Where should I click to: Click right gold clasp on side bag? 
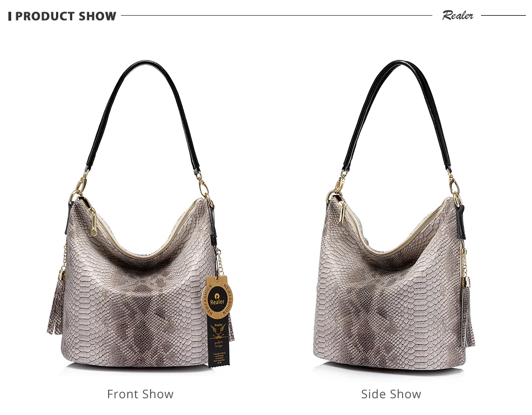[x=455, y=188]
